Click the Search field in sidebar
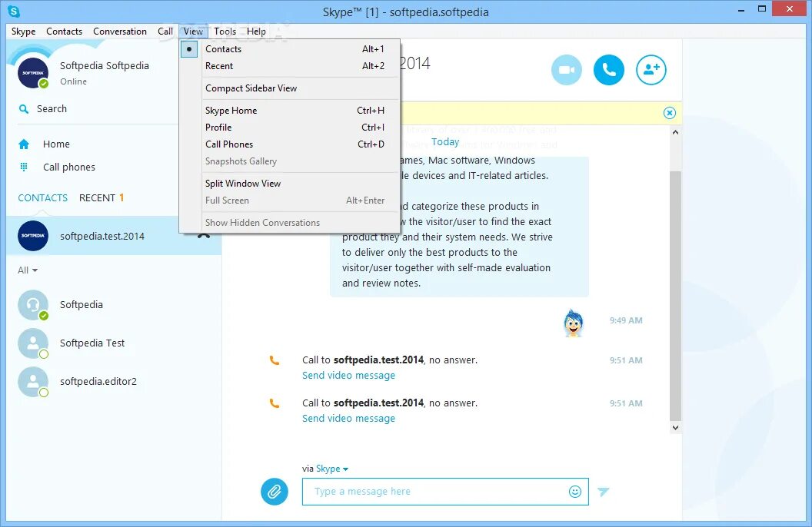812x527 pixels. click(x=98, y=109)
